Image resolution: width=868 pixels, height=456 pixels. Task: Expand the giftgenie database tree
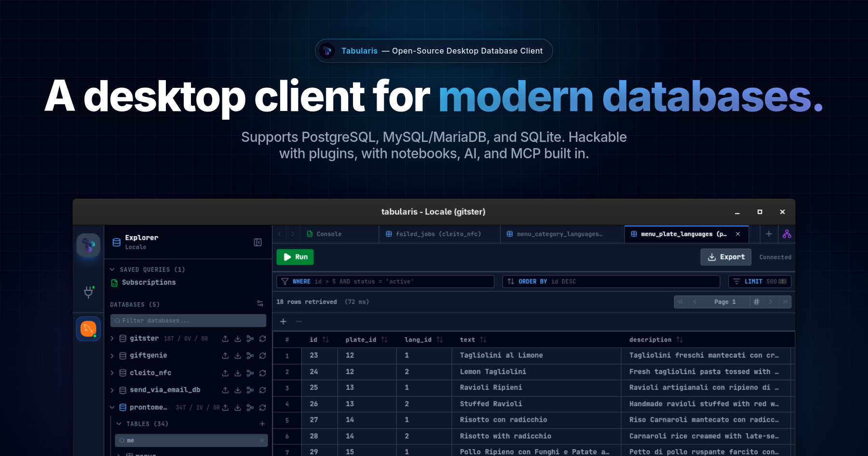point(112,356)
